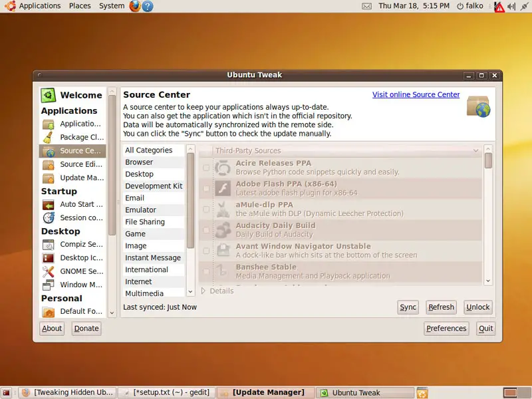Viewport: 532px width, 399px height.
Task: Enable the Adobe Flash PPA checkbox
Action: [206, 188]
